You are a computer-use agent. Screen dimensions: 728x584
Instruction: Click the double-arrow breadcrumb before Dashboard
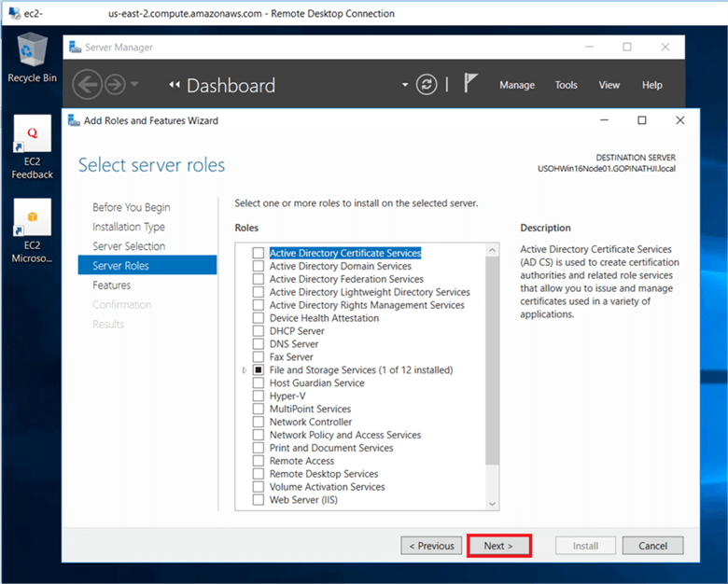pyautogui.click(x=175, y=85)
